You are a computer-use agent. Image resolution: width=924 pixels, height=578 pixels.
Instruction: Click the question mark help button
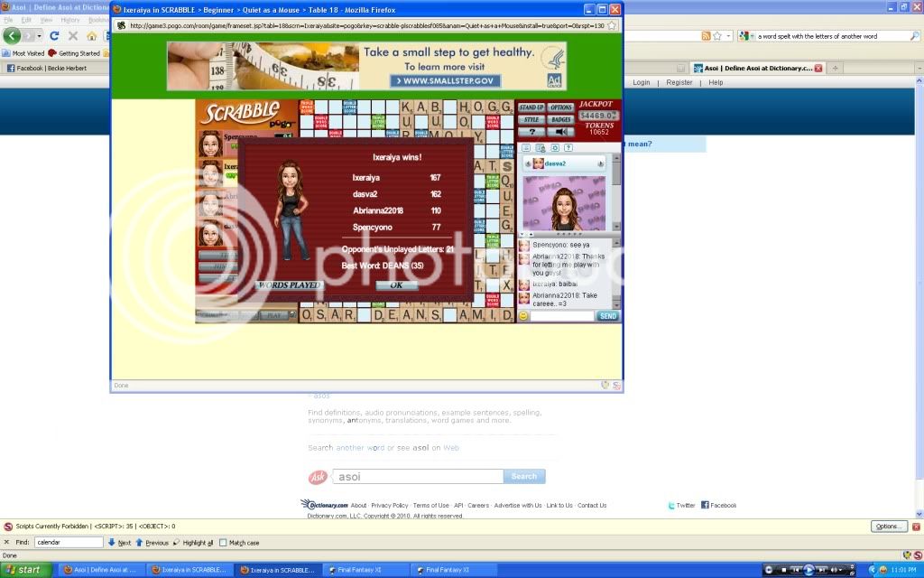[531, 132]
